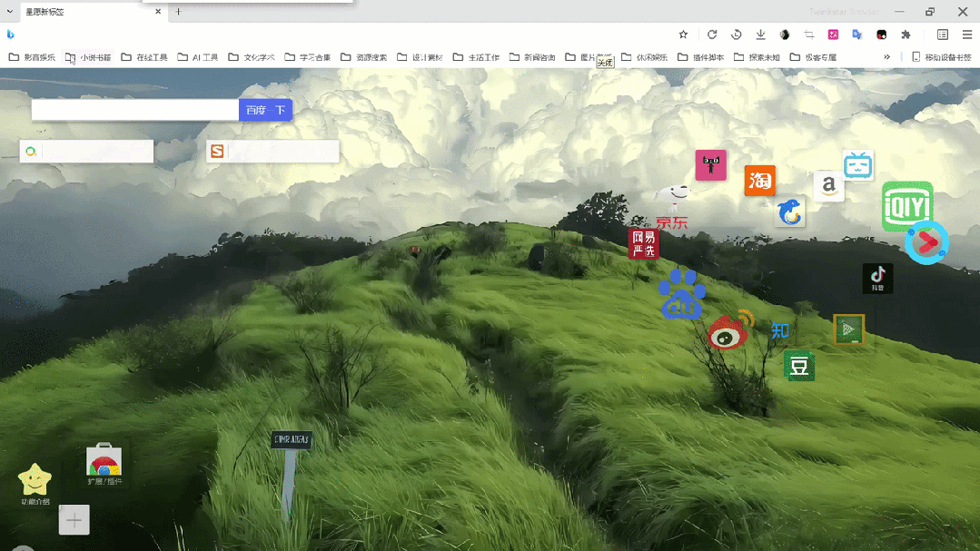Open the Youku play icon
Image resolution: width=980 pixels, height=551 pixels.
click(926, 242)
